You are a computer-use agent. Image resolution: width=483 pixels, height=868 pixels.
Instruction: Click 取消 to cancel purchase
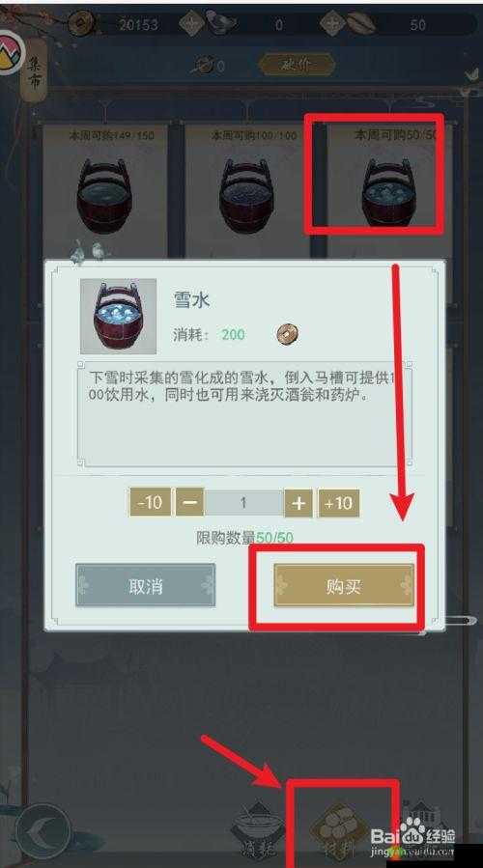(146, 586)
